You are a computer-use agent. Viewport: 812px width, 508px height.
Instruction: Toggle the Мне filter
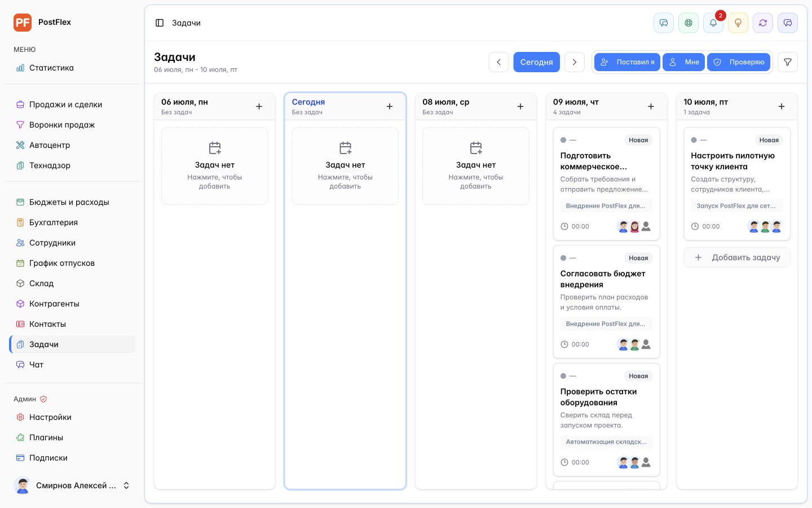coord(683,62)
